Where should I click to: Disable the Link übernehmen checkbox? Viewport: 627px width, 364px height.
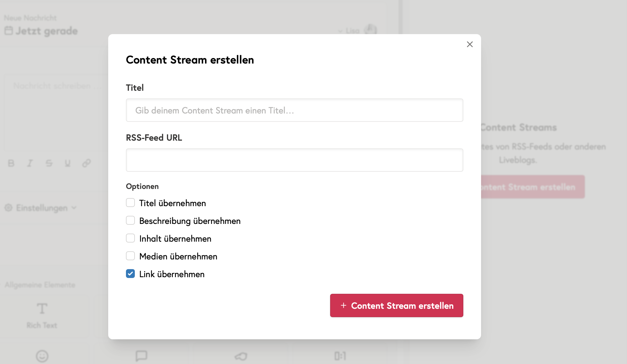click(130, 274)
